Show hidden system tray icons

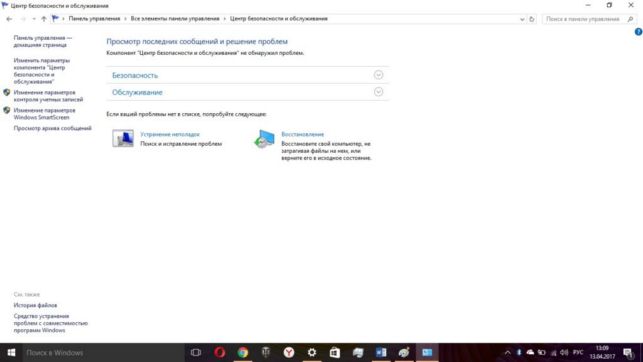coord(507,353)
